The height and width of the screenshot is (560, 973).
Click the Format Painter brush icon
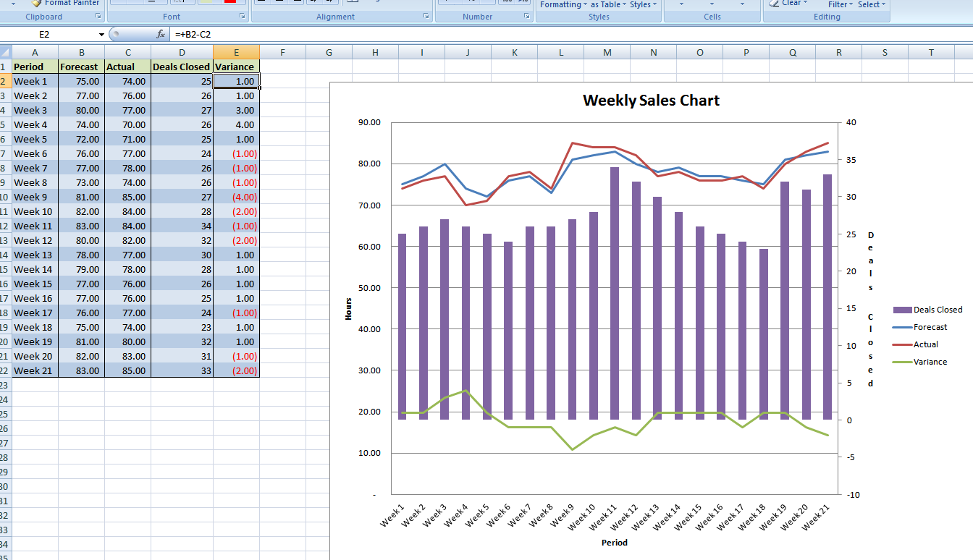point(36,3)
